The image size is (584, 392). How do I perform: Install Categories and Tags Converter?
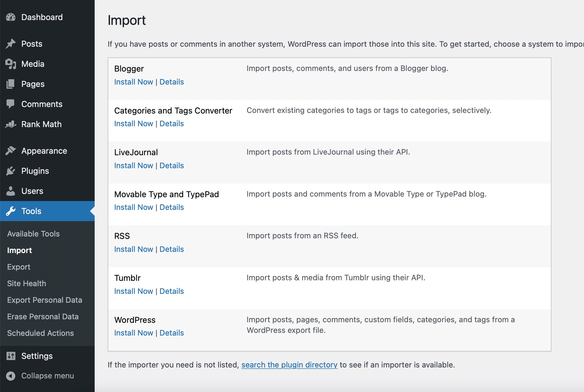click(134, 124)
